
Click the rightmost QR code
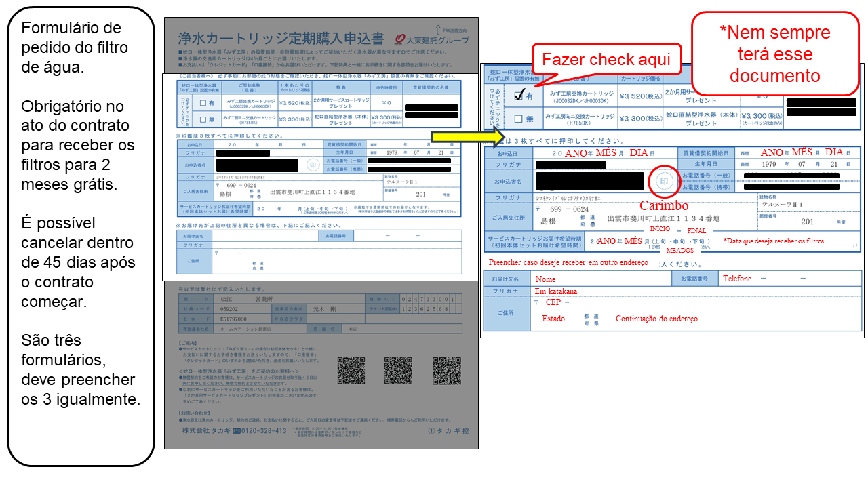tap(445, 370)
